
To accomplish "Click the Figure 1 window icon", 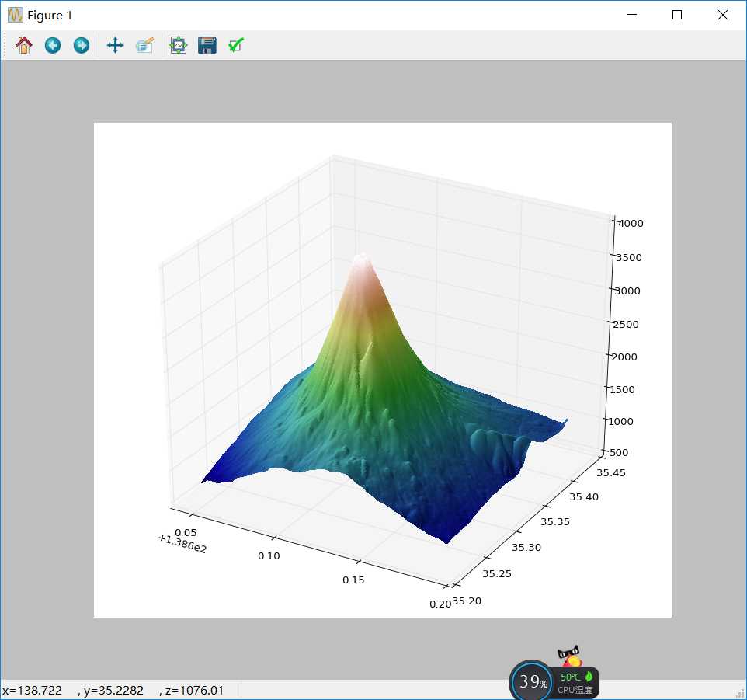I will tap(15, 15).
